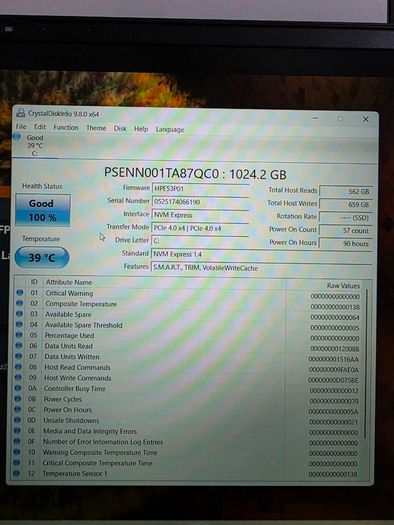Select the Composite Temperature attribute name
Viewport: 394px width, 525px height.
(81, 304)
